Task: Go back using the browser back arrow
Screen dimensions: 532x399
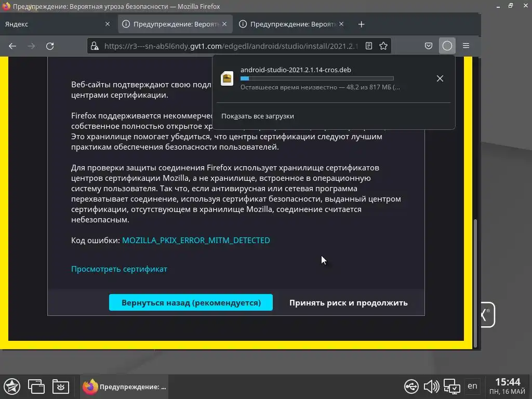Action: (12, 46)
